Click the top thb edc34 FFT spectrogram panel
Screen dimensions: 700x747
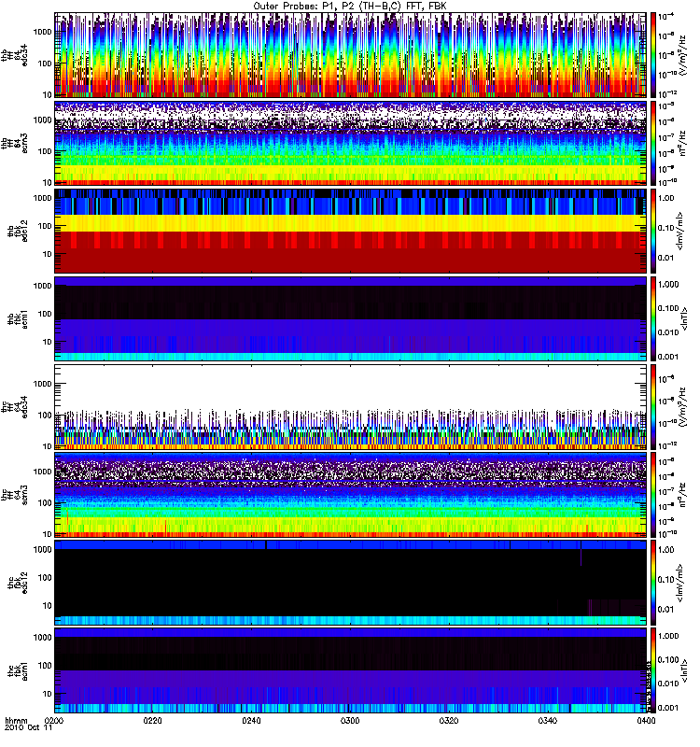[x=350, y=55]
